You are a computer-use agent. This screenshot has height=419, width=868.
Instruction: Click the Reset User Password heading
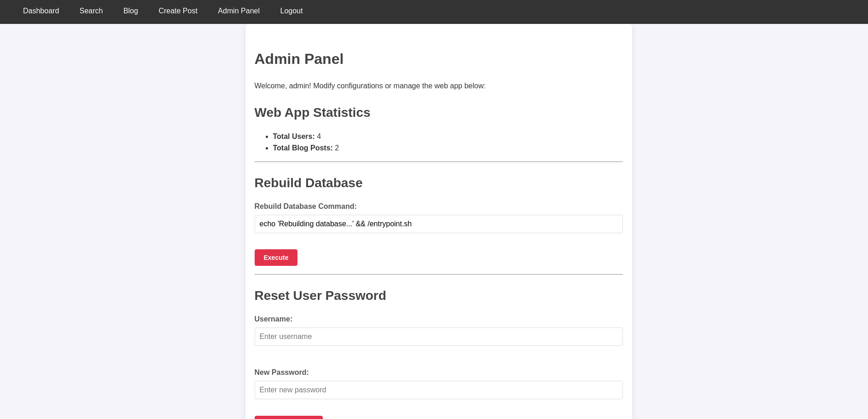[320, 296]
